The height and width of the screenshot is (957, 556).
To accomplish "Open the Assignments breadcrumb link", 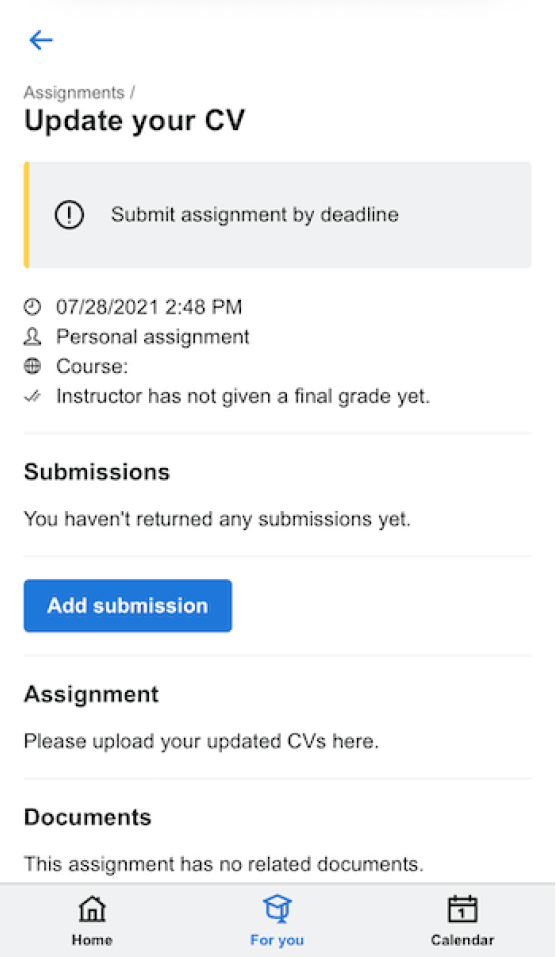I will pyautogui.click(x=74, y=93).
